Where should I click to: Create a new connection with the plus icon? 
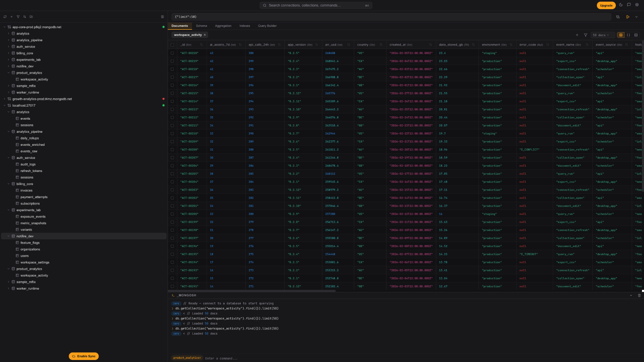pos(11,16)
